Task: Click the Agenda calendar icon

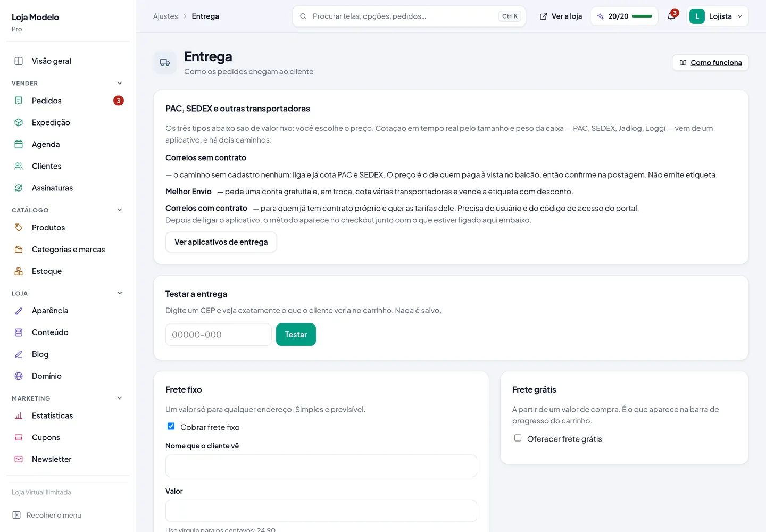Action: (19, 144)
